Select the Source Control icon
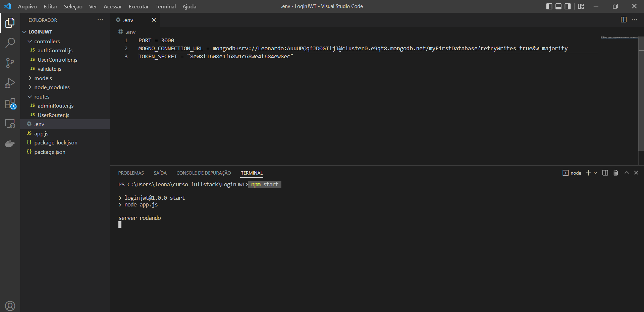644x312 pixels. point(10,63)
